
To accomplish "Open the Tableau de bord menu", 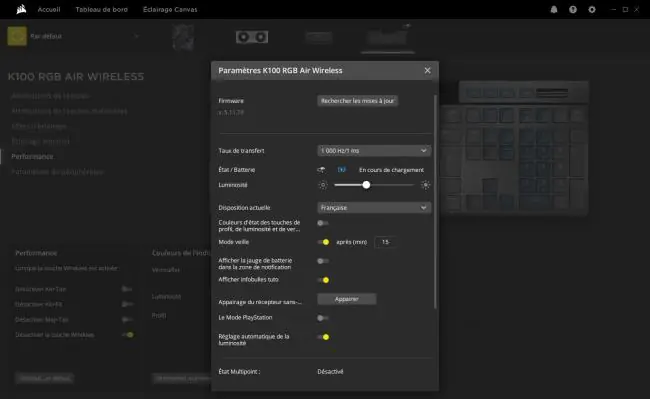I will 102,10.
